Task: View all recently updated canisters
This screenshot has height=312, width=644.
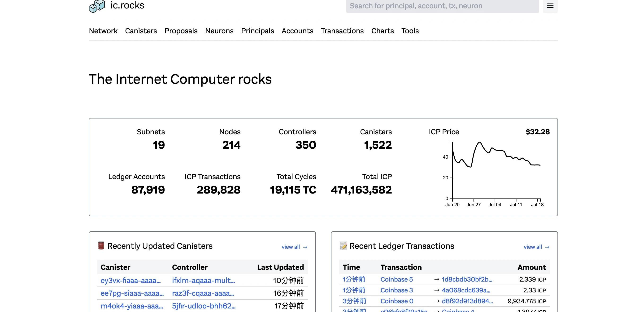Action: [291, 247]
